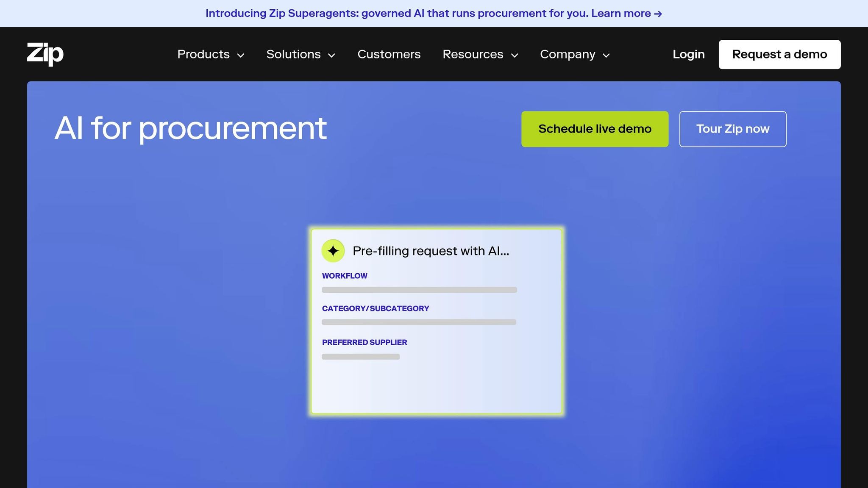Expand the Solutions chevron

point(332,55)
